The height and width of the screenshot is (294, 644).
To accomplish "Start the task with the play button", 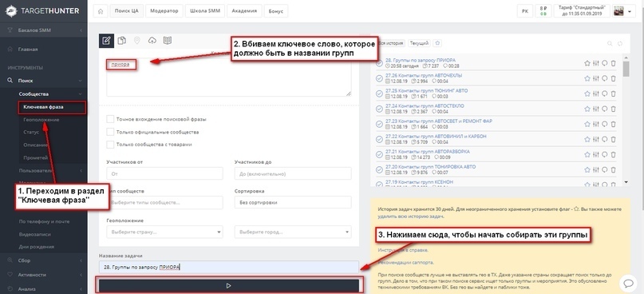I will pyautogui.click(x=229, y=285).
